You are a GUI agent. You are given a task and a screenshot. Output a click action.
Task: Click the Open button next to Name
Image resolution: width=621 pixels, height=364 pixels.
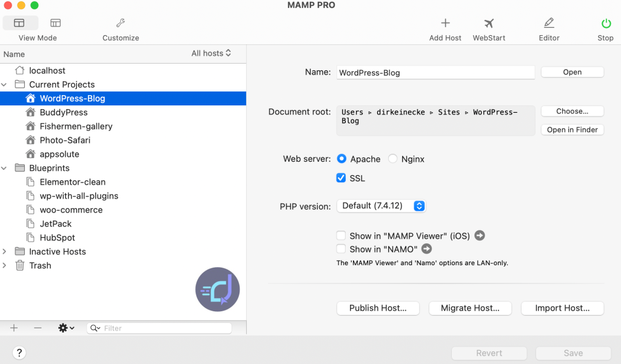572,72
